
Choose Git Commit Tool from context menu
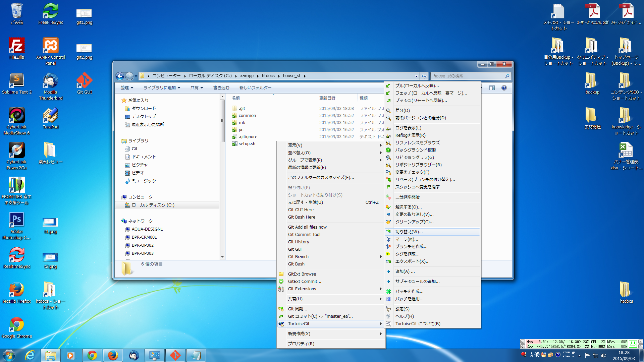tap(304, 235)
